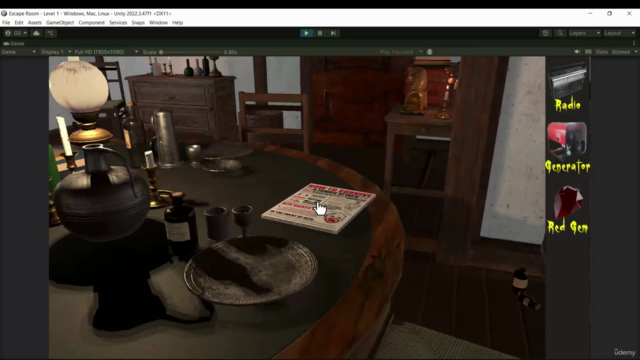
Task: Open the GameObject menu
Action: tap(60, 22)
